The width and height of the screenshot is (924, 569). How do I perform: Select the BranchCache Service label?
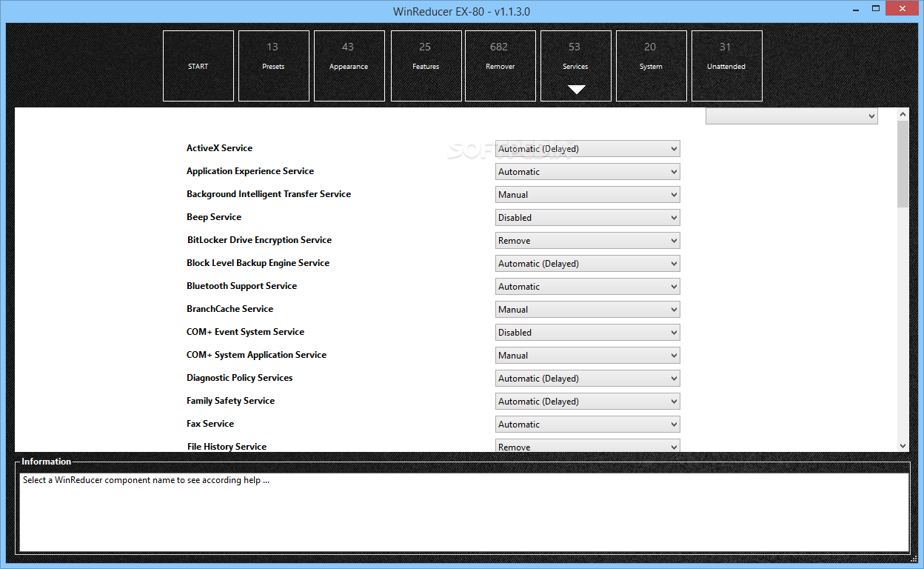pos(230,309)
